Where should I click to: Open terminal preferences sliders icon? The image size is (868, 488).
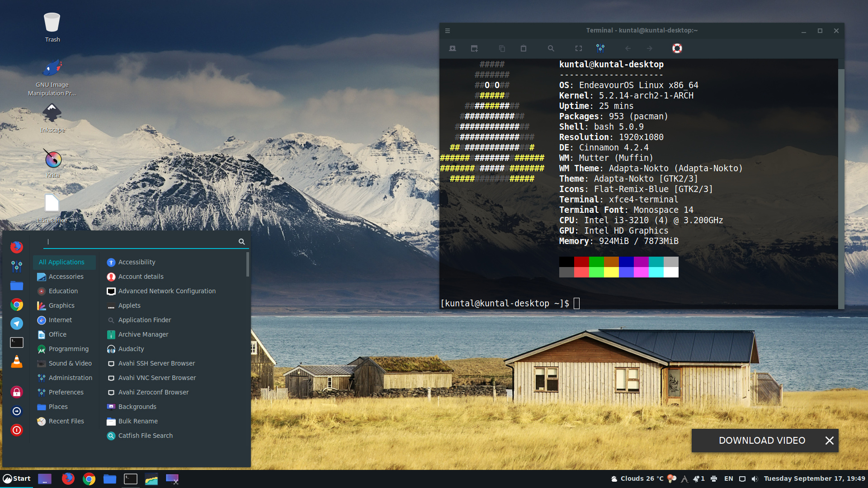(x=600, y=48)
